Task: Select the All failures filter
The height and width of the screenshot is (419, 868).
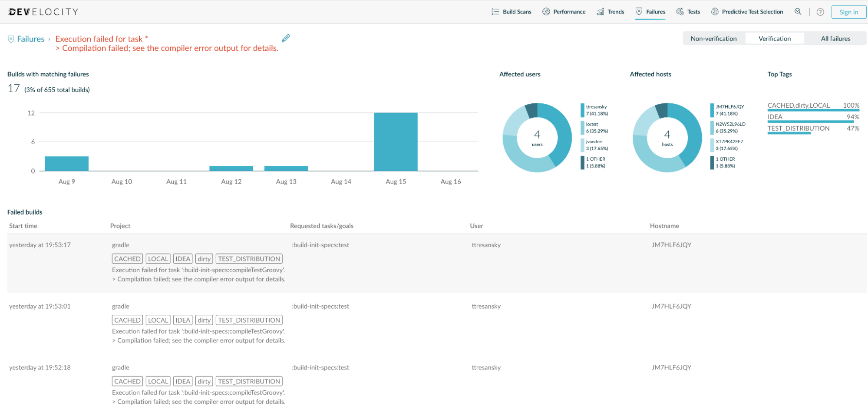Action: (835, 39)
